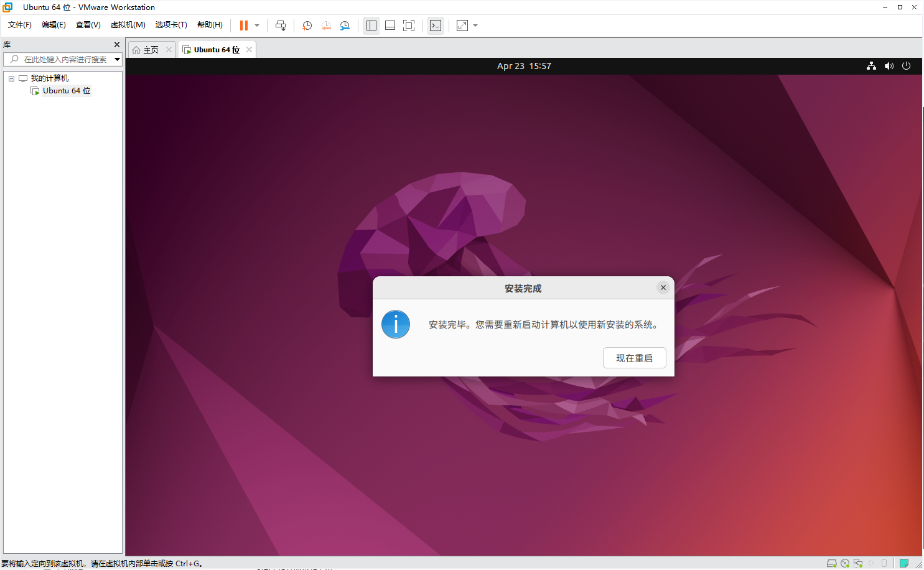Toggle the thumbnail bar view icon
Image resolution: width=924 pixels, height=570 pixels.
(x=390, y=26)
